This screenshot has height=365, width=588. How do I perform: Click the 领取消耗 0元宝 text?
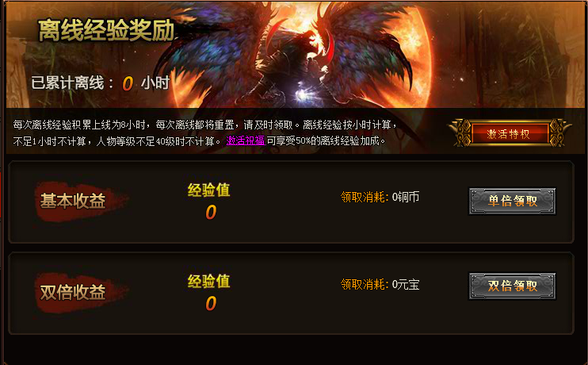click(380, 284)
